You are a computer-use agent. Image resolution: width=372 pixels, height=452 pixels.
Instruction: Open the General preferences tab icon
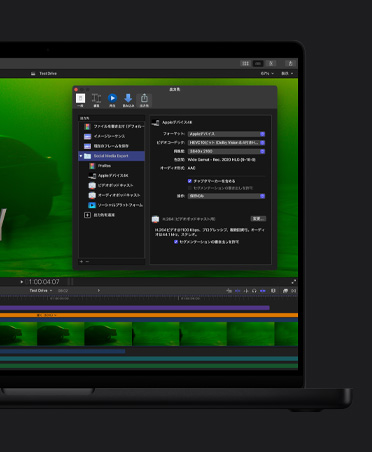coord(80,100)
